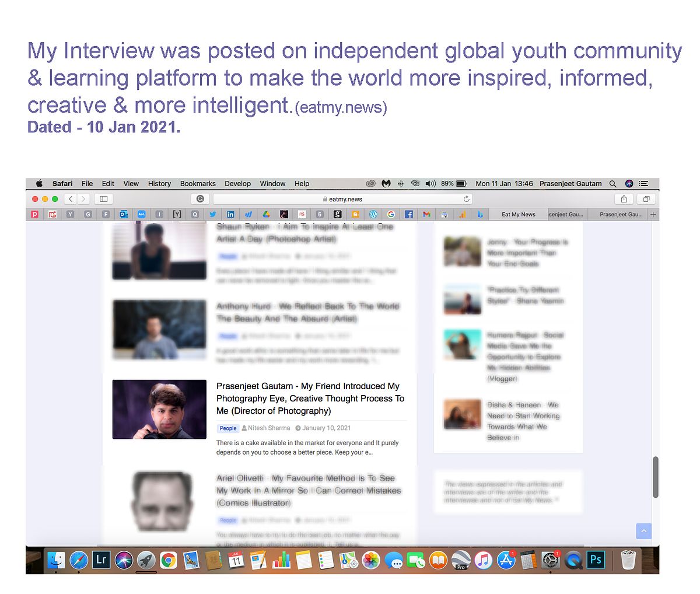700x594 pixels.
Task: Open the Share button in Safari toolbar
Action: (x=624, y=199)
